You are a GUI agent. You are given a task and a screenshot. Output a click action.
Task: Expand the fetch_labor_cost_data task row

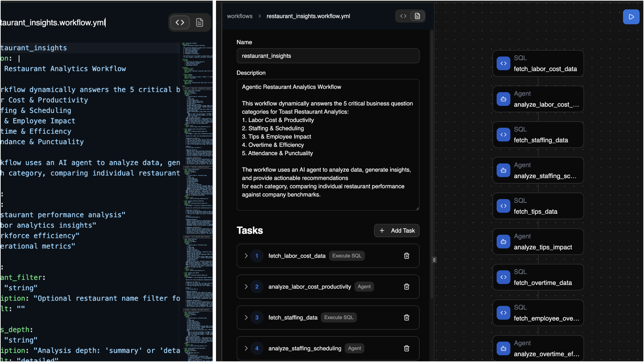246,256
